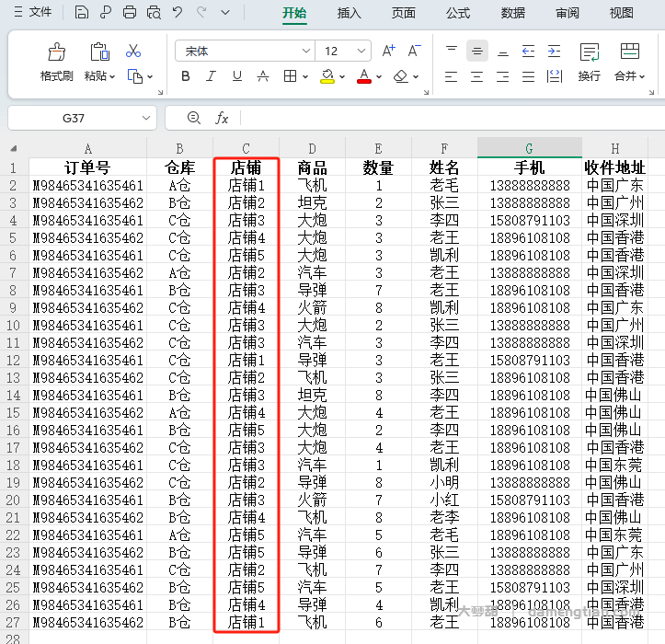This screenshot has width=665, height=644.
Task: Align text right
Action: [x=503, y=76]
